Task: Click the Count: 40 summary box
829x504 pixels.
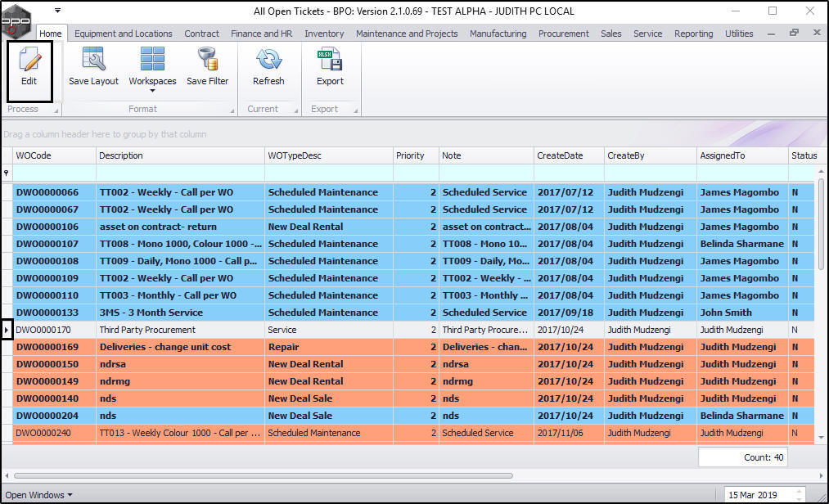Action: (743, 457)
